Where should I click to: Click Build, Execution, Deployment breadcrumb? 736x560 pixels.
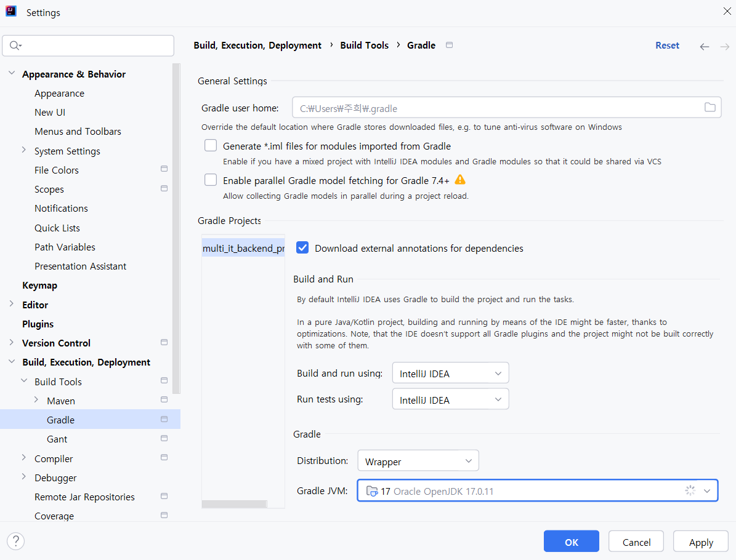click(x=257, y=46)
